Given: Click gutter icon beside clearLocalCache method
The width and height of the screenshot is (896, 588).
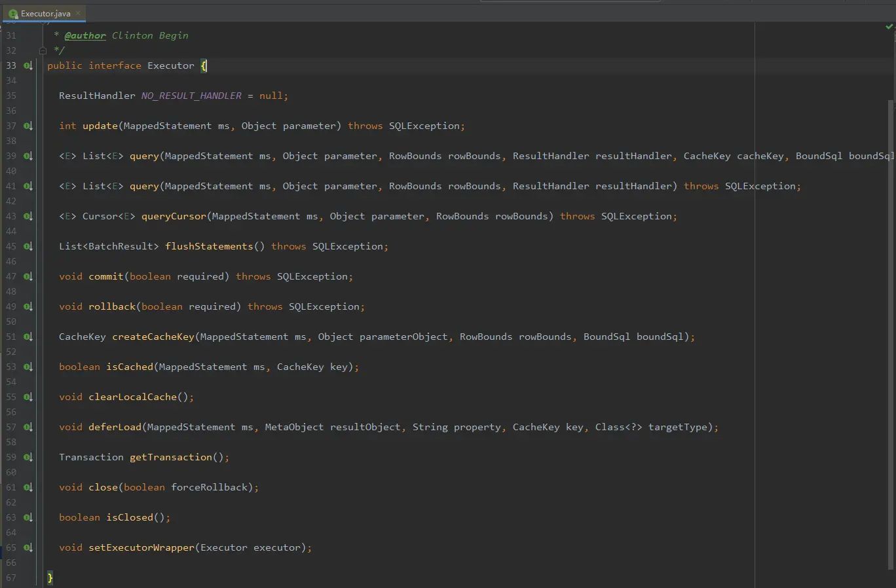Looking at the screenshot, I should pos(28,397).
